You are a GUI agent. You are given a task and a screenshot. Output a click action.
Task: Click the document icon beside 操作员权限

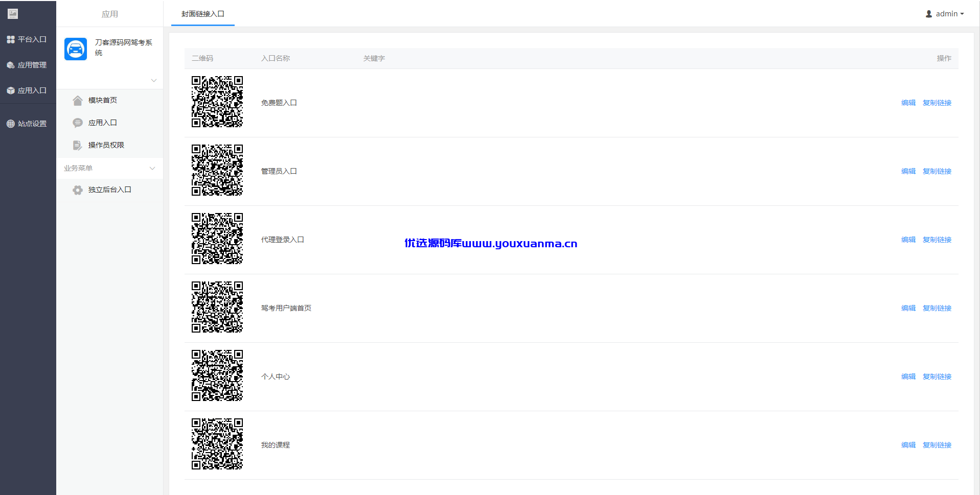coord(78,145)
